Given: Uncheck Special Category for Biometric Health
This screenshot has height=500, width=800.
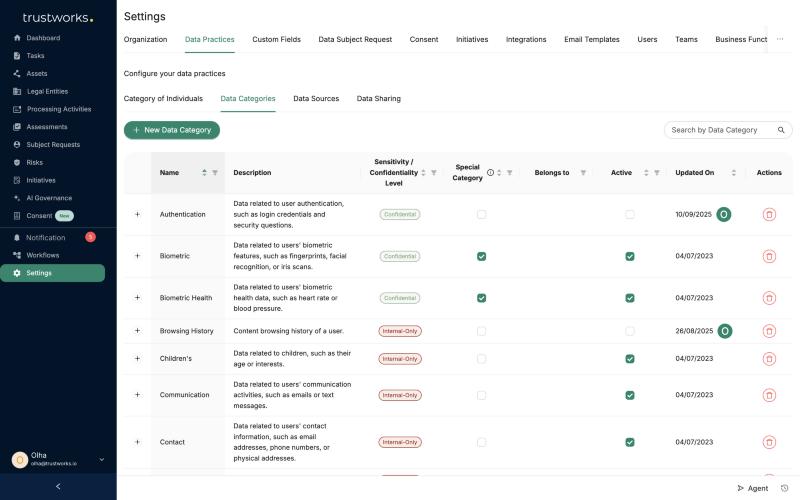Looking at the screenshot, I should pyautogui.click(x=481, y=298).
